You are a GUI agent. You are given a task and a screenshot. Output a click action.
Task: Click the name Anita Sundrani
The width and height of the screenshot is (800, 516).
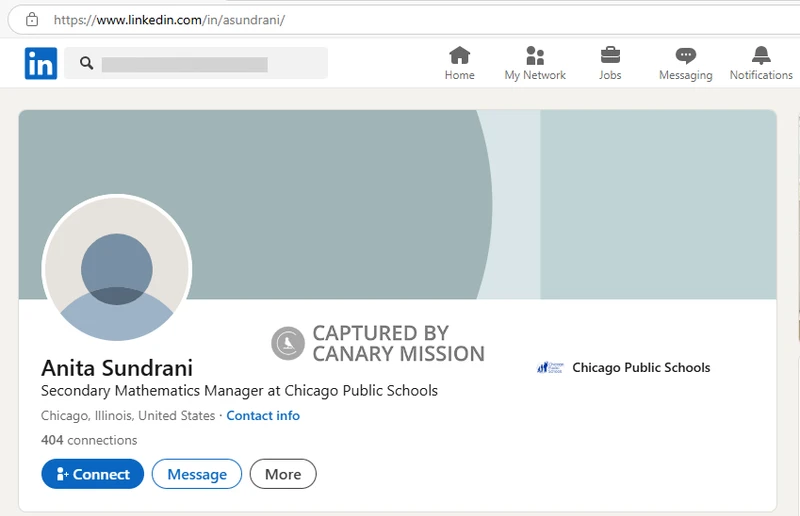(117, 368)
